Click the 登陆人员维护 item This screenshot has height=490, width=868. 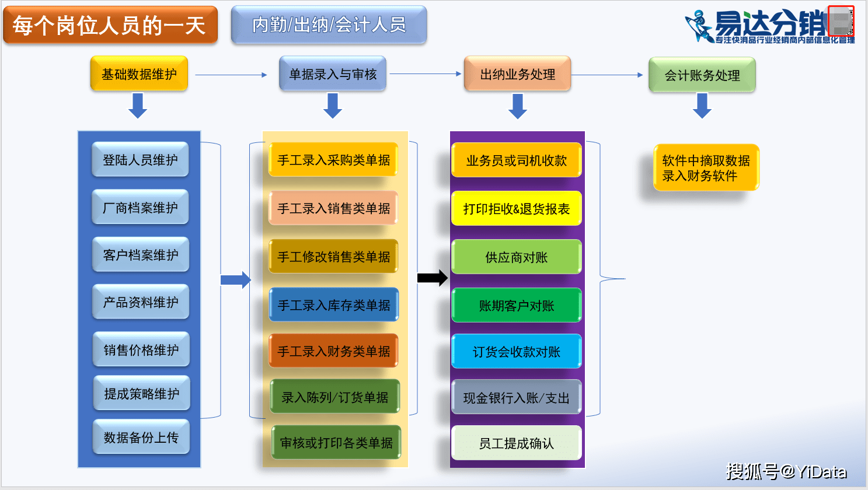[140, 159]
